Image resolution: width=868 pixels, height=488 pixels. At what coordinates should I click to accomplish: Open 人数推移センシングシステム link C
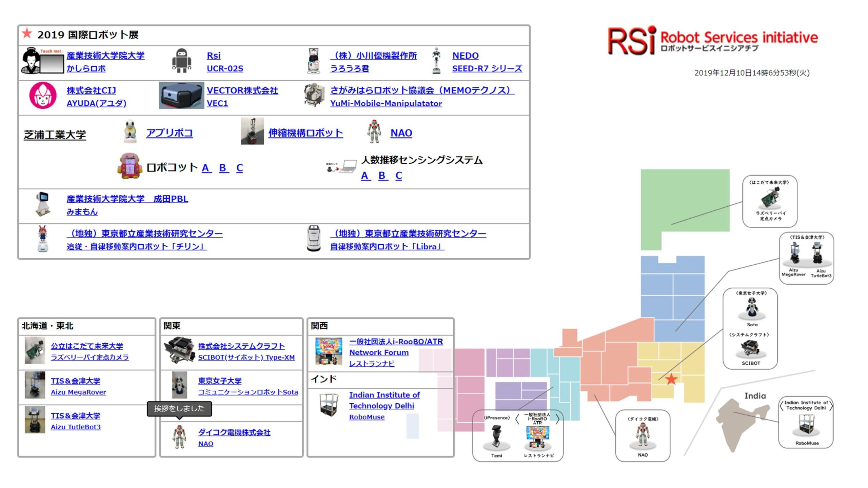tap(399, 176)
